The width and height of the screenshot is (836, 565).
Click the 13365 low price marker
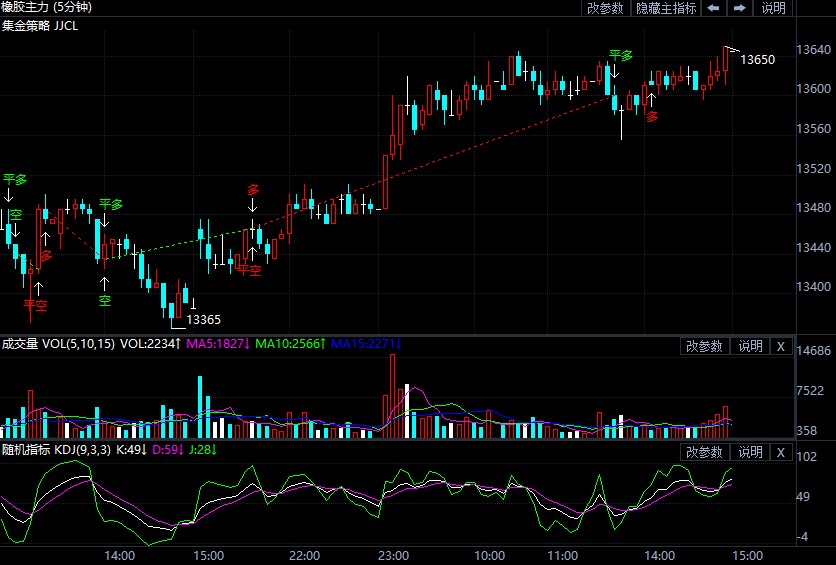204,320
